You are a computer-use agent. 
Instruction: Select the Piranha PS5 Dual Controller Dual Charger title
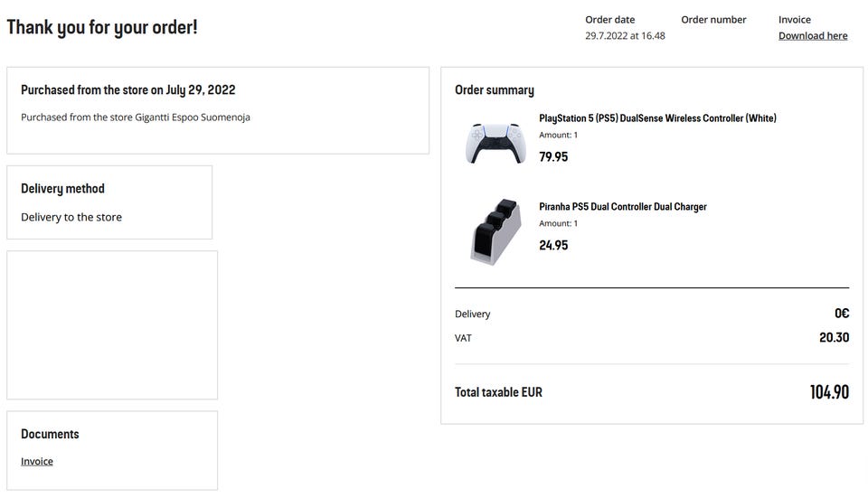pyautogui.click(x=623, y=206)
